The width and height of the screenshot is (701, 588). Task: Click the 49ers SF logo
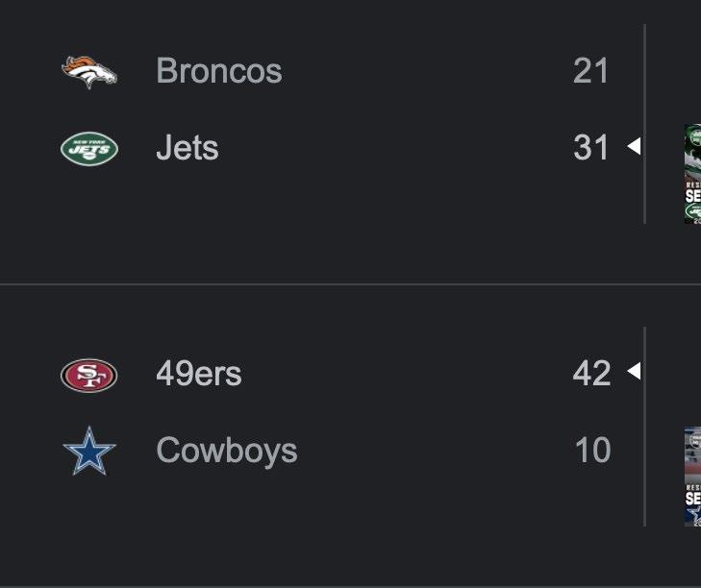[89, 375]
